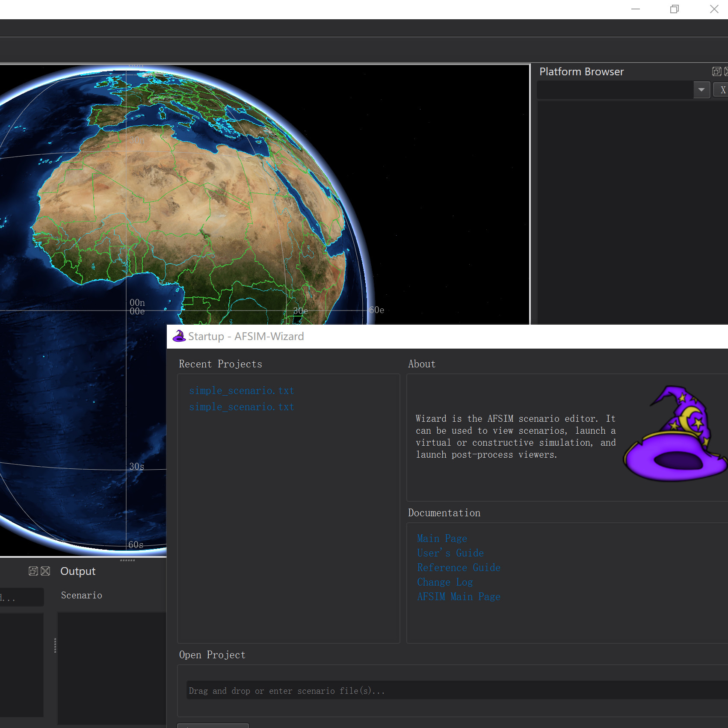
Task: Open the first simple_scenario.txt recent project
Action: [241, 391]
